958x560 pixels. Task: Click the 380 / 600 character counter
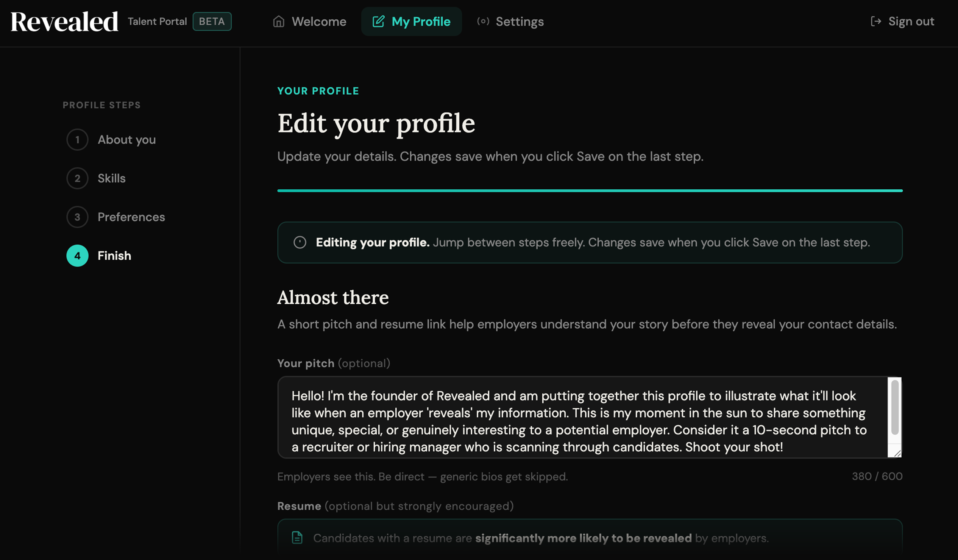[877, 476]
